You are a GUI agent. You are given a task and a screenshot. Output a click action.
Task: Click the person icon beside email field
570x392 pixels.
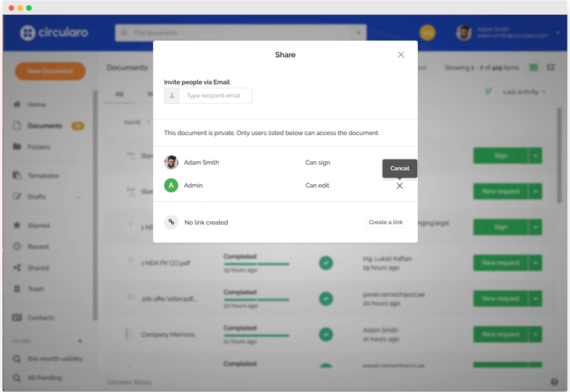[x=171, y=96]
